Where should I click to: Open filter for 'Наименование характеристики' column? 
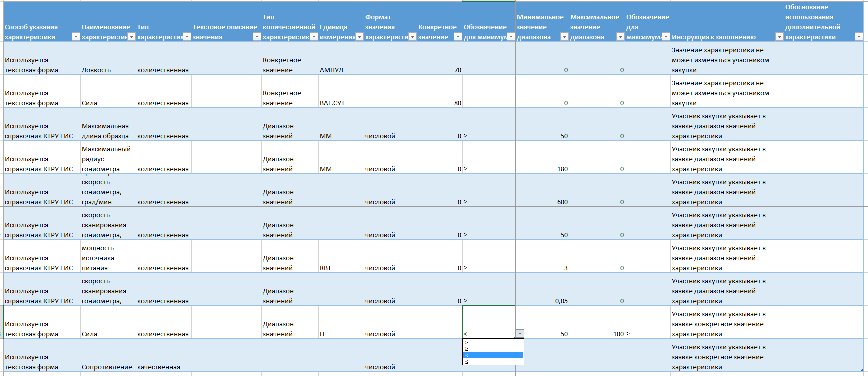click(x=131, y=37)
